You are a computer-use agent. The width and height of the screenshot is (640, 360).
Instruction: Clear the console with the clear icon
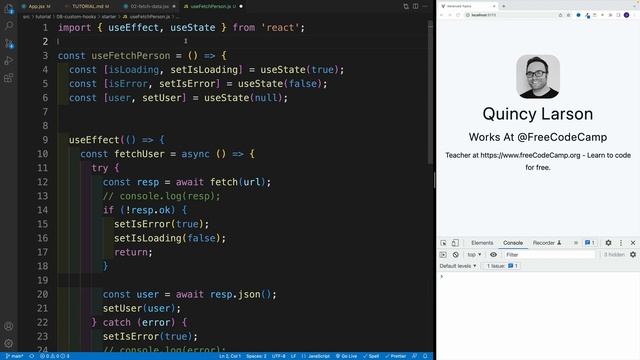(x=456, y=255)
